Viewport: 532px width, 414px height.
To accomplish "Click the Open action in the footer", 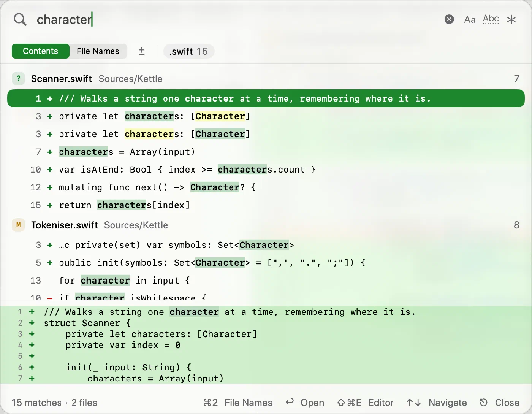I will [305, 403].
